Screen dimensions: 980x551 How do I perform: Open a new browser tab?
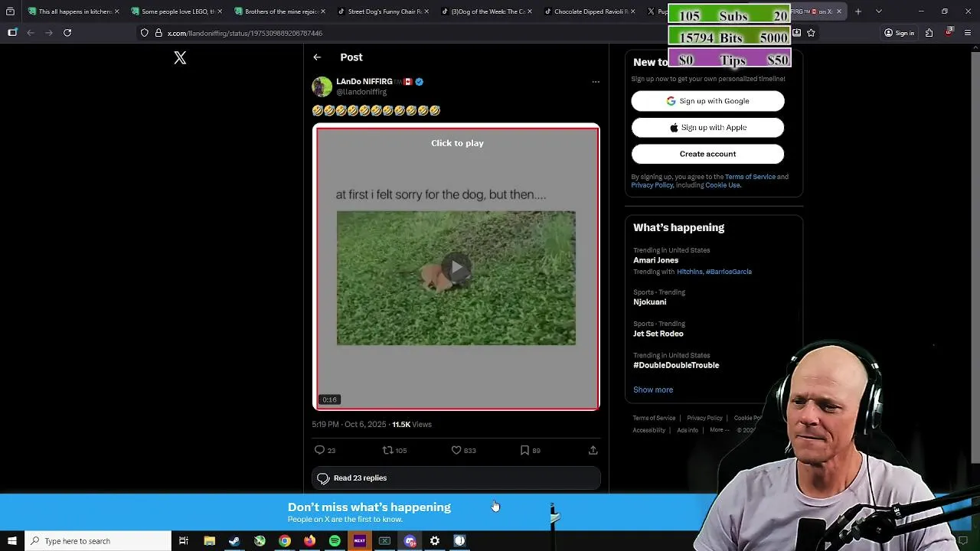tap(858, 11)
